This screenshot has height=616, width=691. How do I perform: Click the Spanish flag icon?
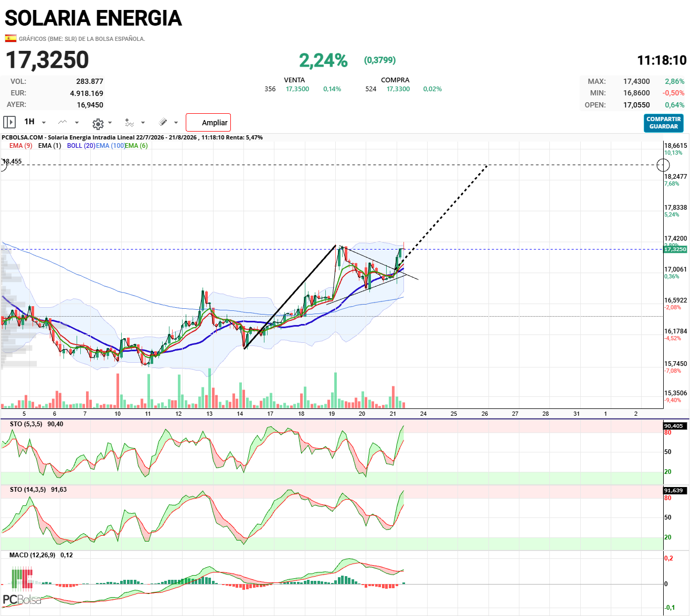(10, 38)
